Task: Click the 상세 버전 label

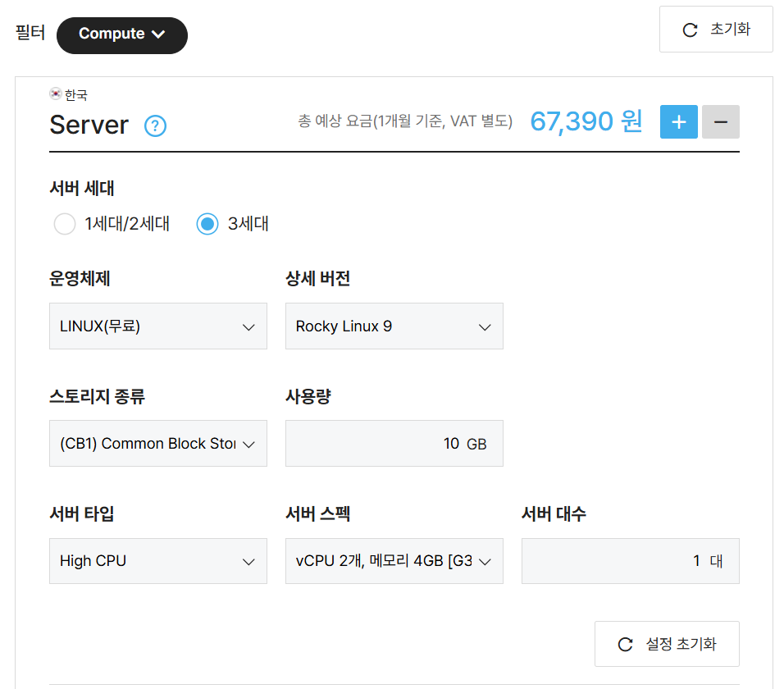Action: click(317, 279)
